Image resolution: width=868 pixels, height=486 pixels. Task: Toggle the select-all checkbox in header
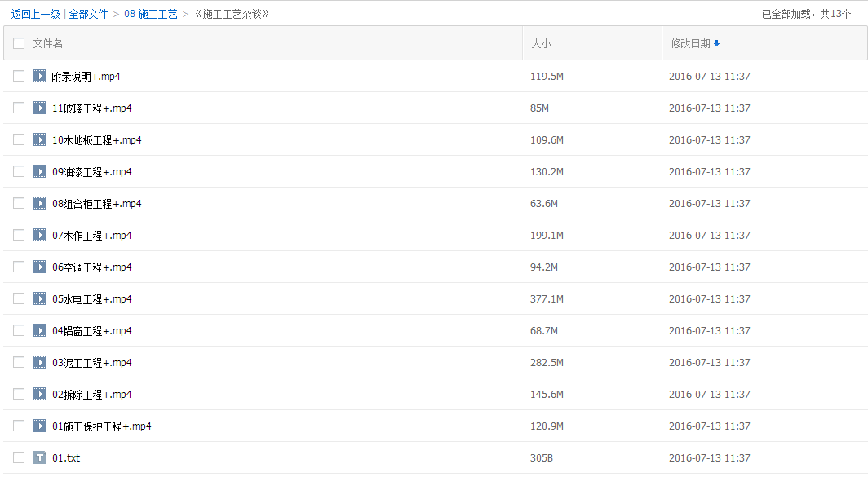tap(19, 43)
